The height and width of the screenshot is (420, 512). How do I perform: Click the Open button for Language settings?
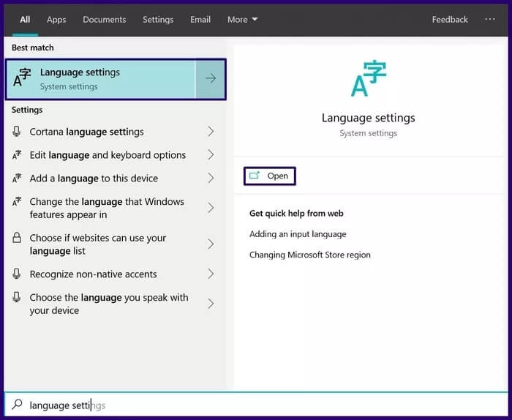click(270, 176)
